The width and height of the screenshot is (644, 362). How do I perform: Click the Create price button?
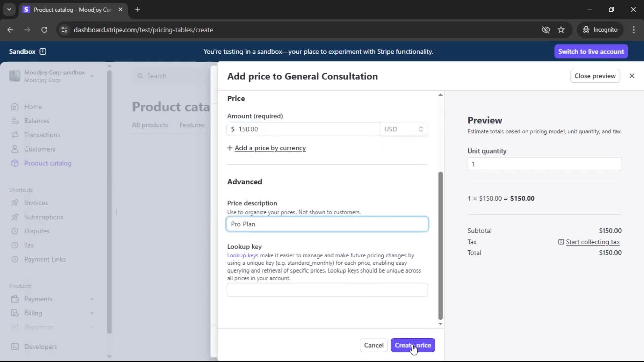click(413, 345)
